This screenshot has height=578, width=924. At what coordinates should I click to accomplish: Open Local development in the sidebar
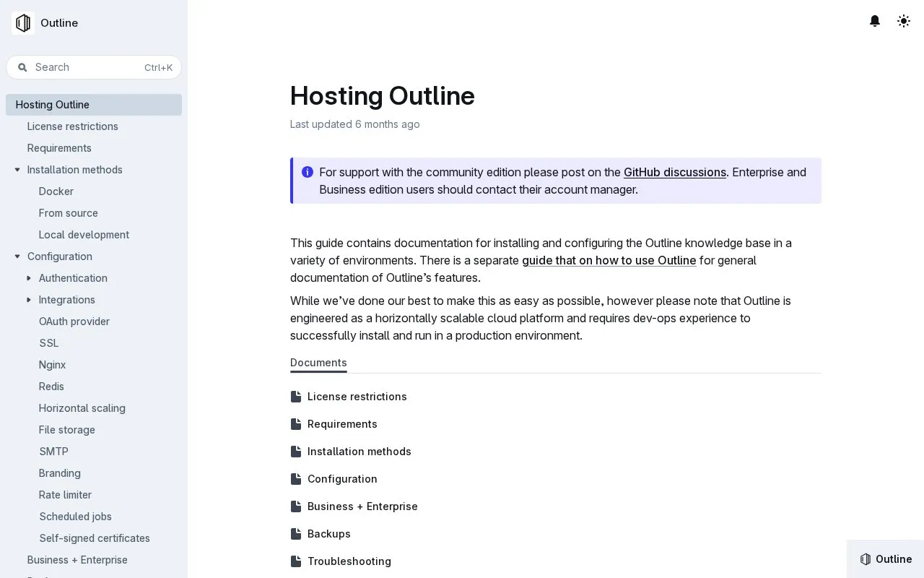pos(84,235)
